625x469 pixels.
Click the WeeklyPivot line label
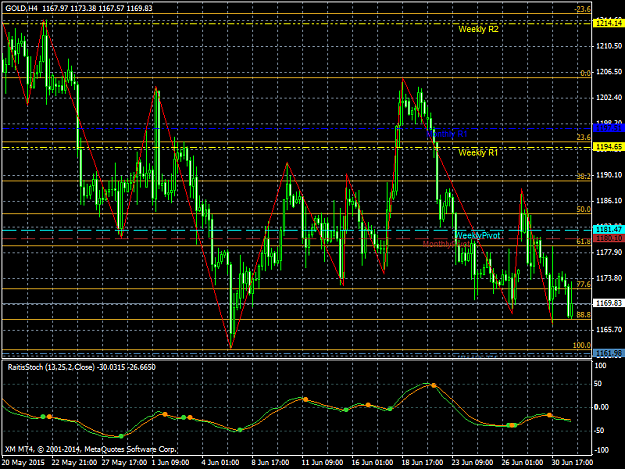click(x=477, y=235)
